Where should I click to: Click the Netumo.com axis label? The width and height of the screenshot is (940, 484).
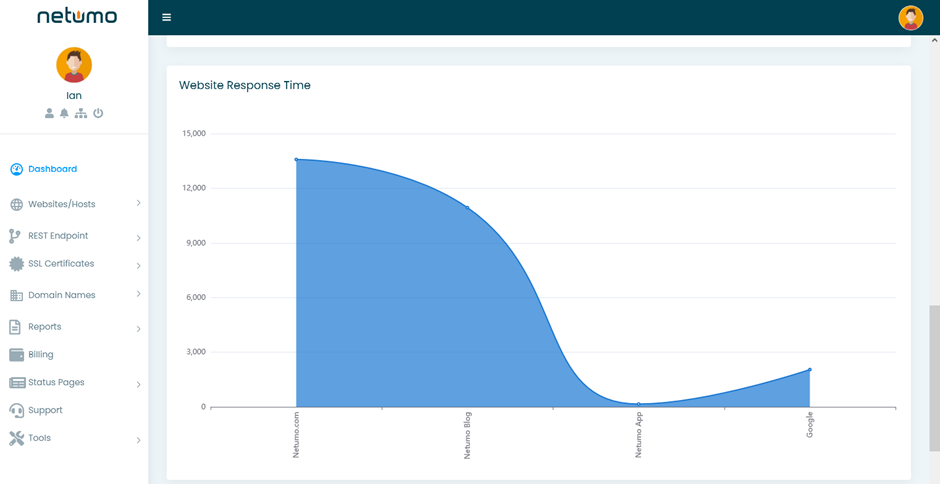point(296,435)
